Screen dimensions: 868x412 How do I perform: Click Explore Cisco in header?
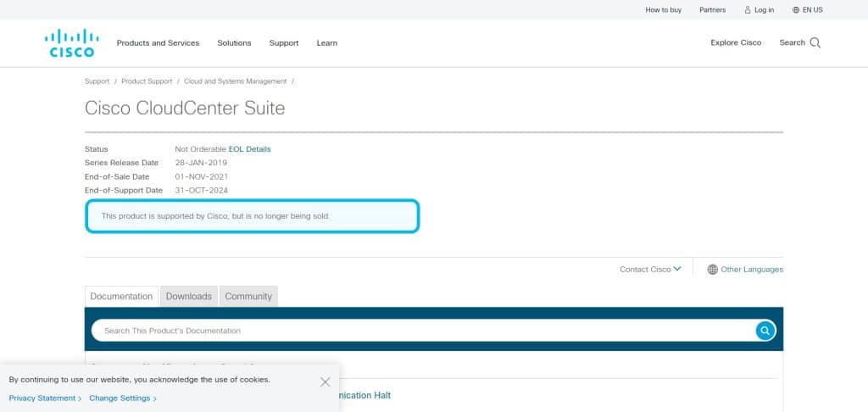coord(736,42)
